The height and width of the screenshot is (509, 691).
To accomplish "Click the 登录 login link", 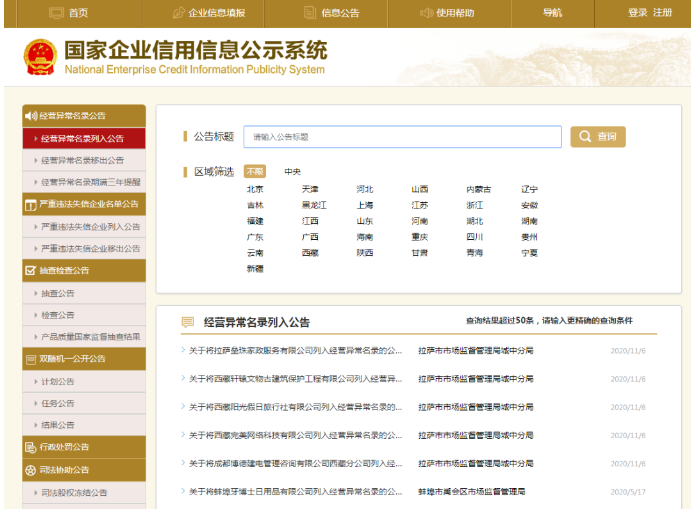I will [x=637, y=13].
